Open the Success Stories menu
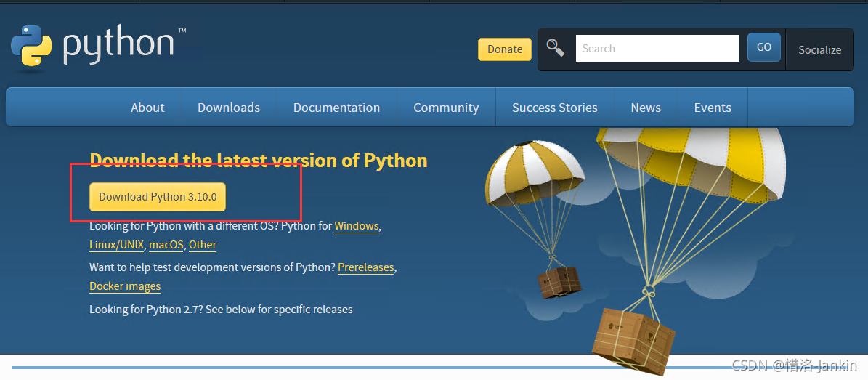The width and height of the screenshot is (868, 380). tap(555, 108)
